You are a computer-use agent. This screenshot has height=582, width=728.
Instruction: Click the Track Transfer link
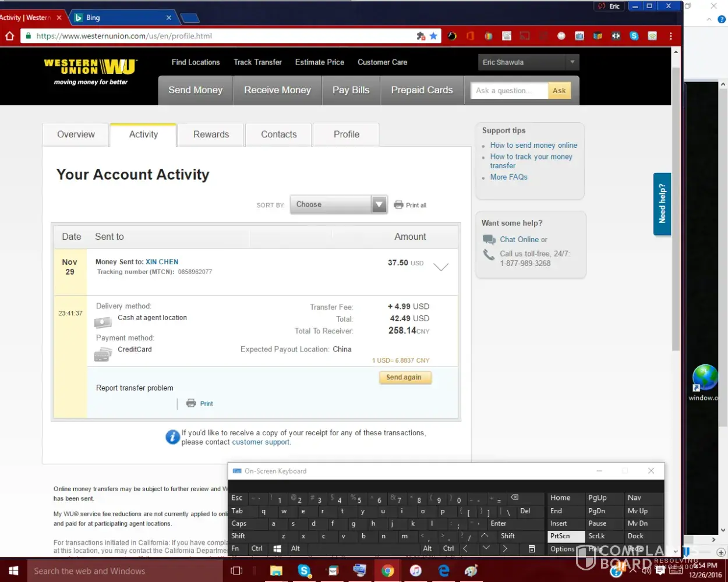click(x=257, y=62)
